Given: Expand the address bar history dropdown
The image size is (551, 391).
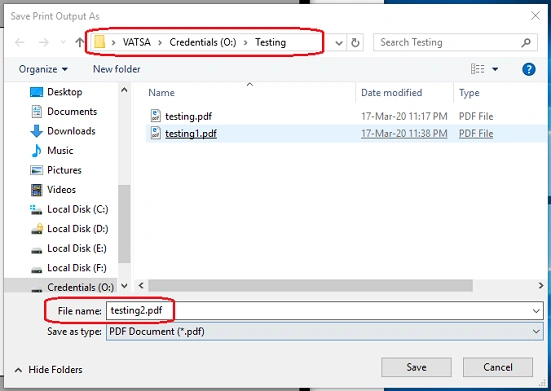Looking at the screenshot, I should click(339, 43).
